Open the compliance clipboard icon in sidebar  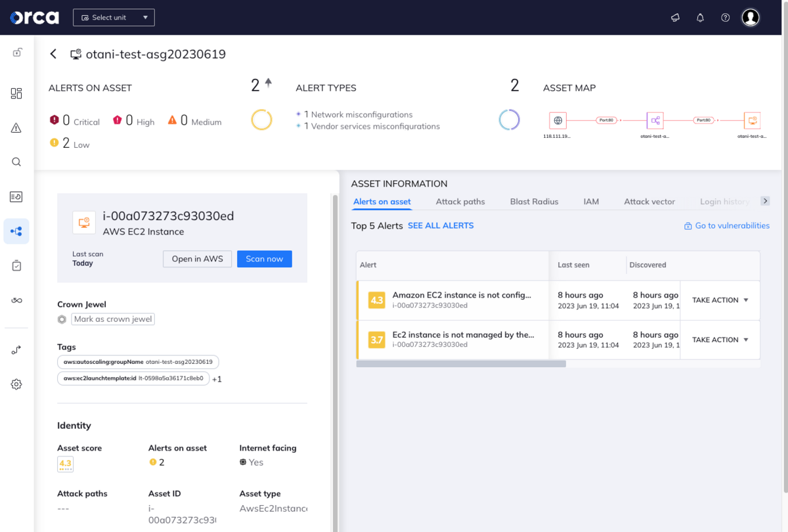click(16, 265)
